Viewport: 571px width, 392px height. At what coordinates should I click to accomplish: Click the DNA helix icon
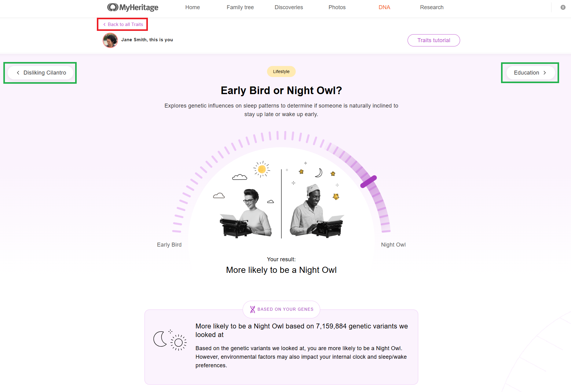click(252, 310)
